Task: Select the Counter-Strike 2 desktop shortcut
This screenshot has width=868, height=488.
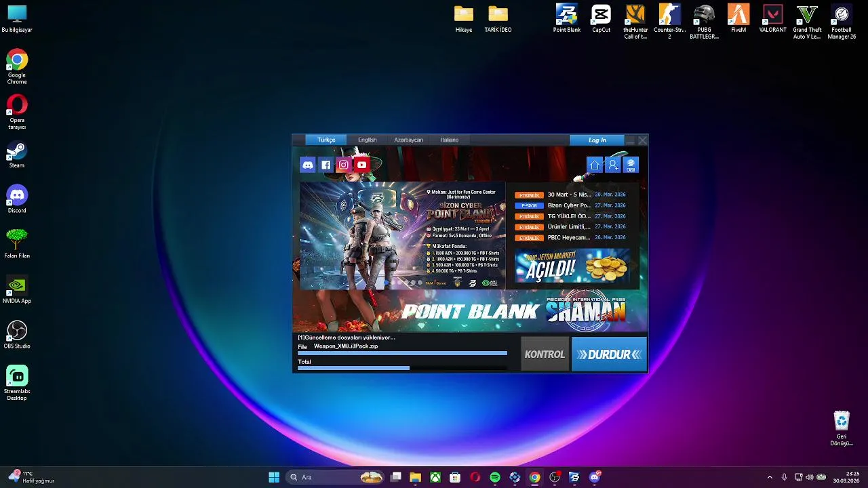Action: [669, 22]
